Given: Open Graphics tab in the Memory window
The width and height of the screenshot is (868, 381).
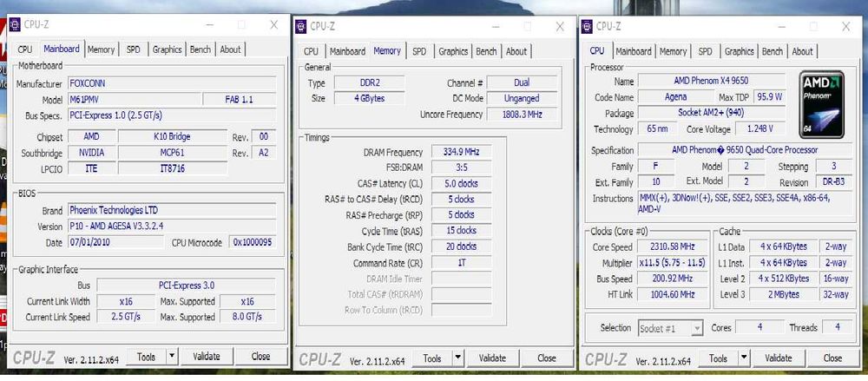Looking at the screenshot, I should [453, 51].
